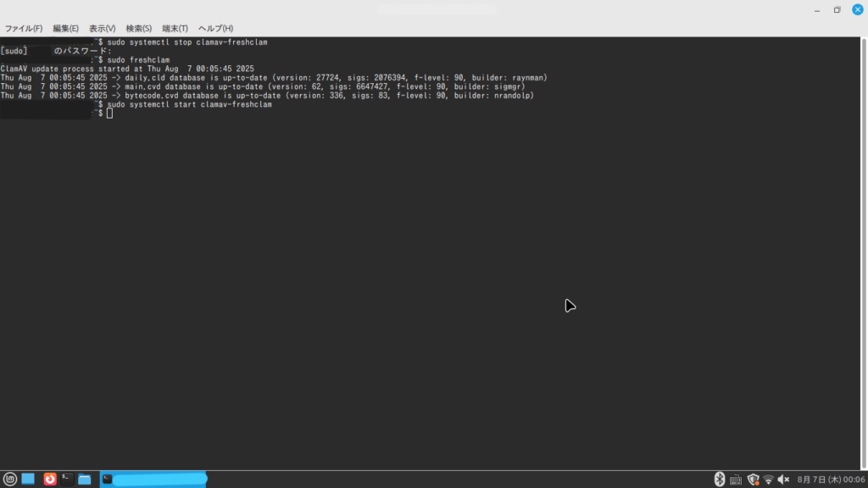Open the 端末(T) menu
This screenshot has width=868, height=488.
(x=175, y=28)
